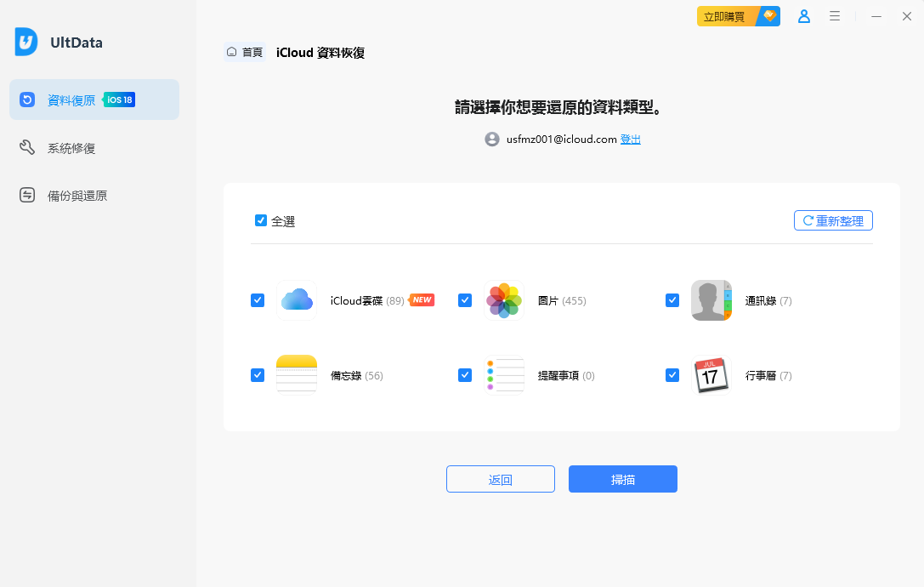Screen dimensions: 924x587
Task: Disable the 備忘錄 (56) checkbox
Action: coord(258,375)
